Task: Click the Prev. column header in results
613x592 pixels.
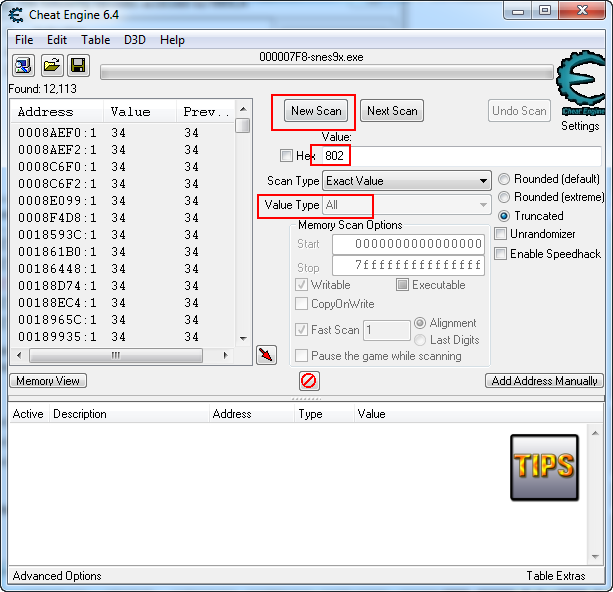Action: point(206,112)
